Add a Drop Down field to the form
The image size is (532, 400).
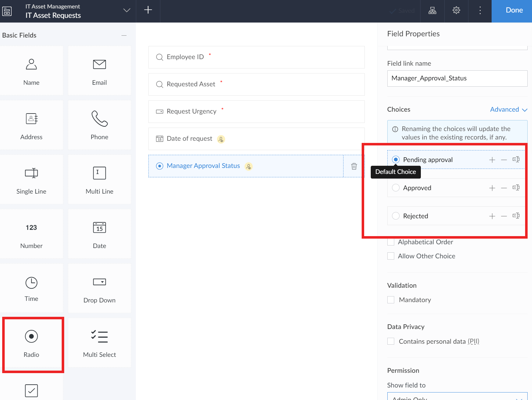(x=99, y=288)
